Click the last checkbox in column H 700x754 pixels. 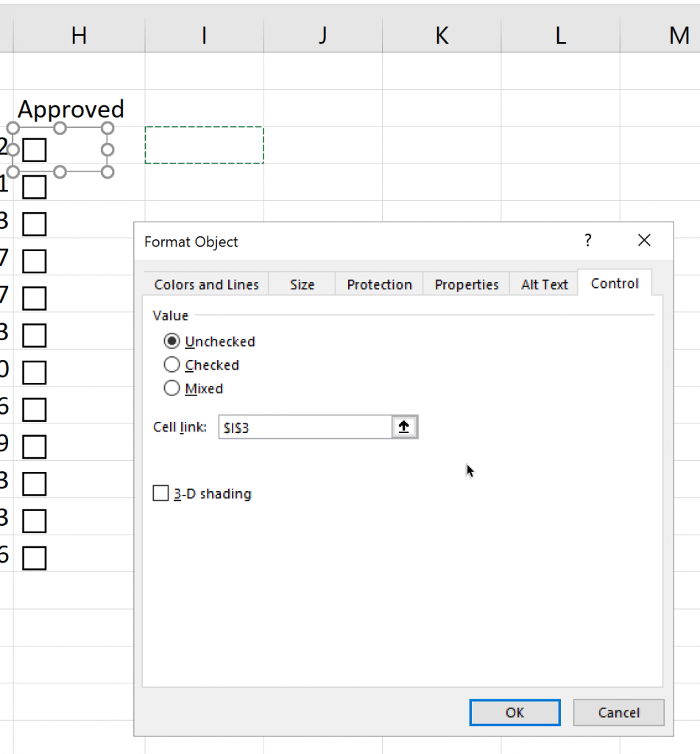point(35,558)
